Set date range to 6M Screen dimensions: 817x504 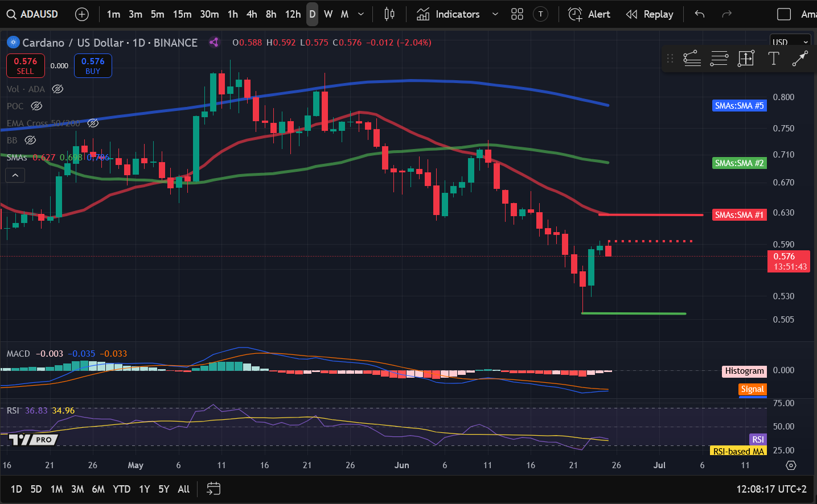point(98,489)
